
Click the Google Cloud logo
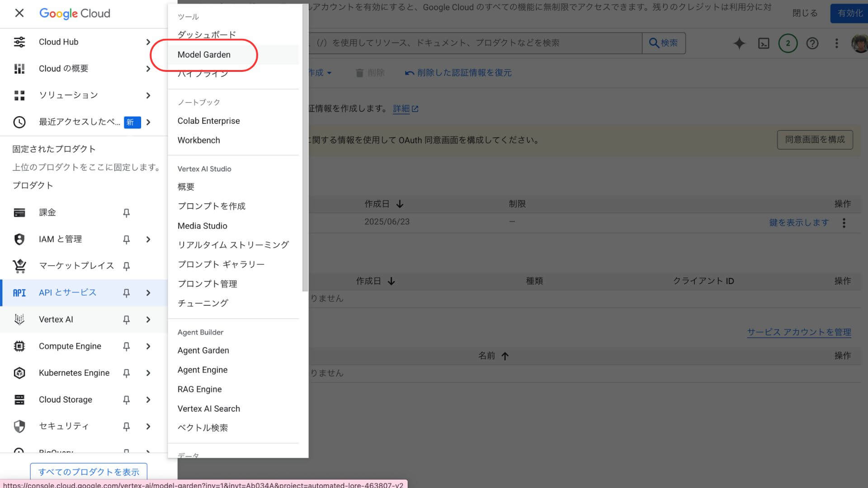click(x=75, y=14)
